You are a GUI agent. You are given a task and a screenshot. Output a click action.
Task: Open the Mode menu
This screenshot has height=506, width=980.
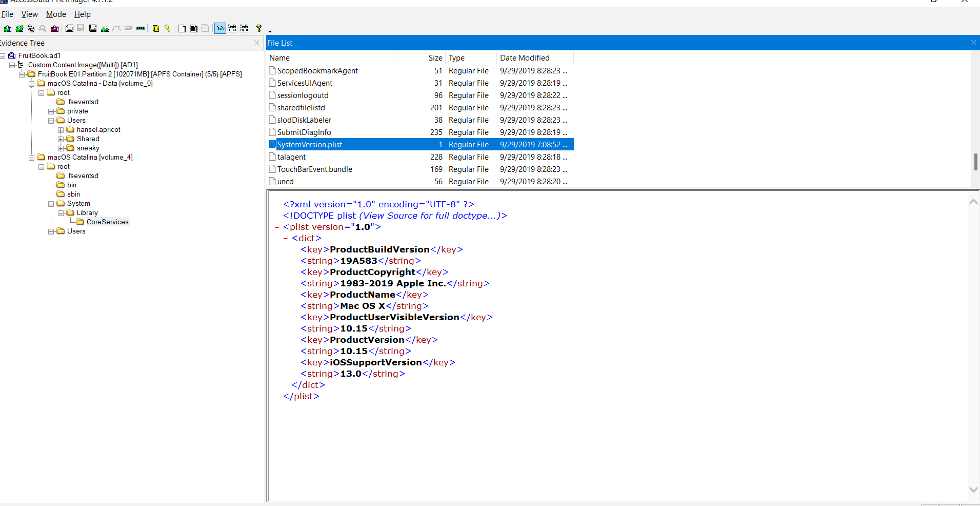point(56,14)
